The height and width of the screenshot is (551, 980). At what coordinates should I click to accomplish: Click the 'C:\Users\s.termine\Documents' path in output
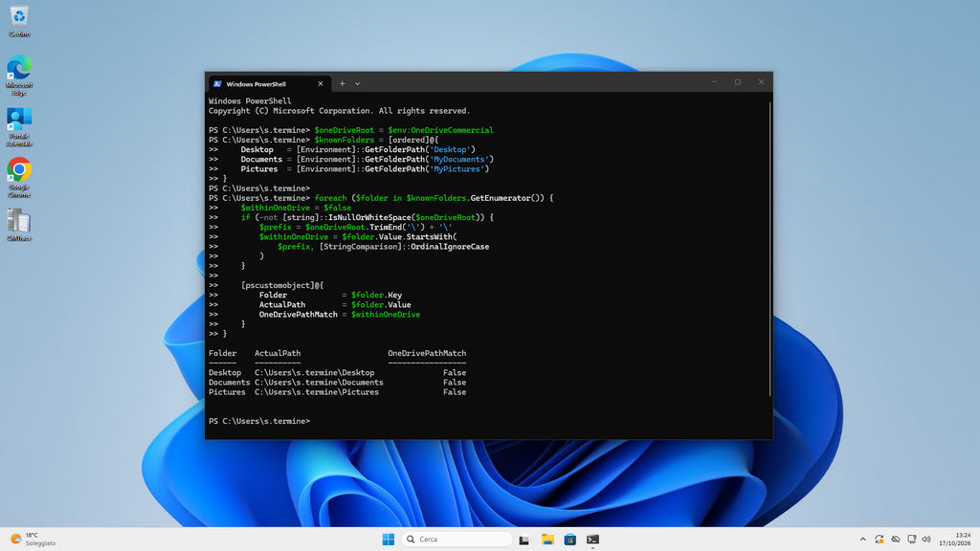(319, 383)
